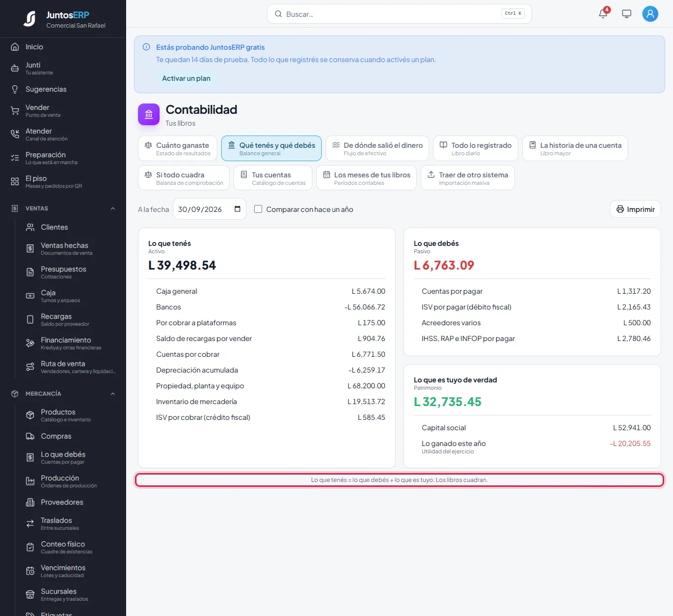The width and height of the screenshot is (673, 616).
Task: Enable Comparar con hace un año checkbox
Action: 258,209
